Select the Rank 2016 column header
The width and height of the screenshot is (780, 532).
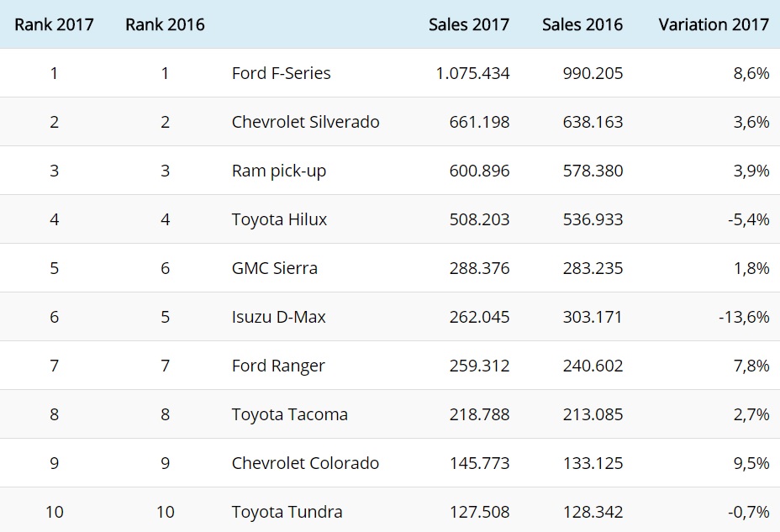coord(165,24)
